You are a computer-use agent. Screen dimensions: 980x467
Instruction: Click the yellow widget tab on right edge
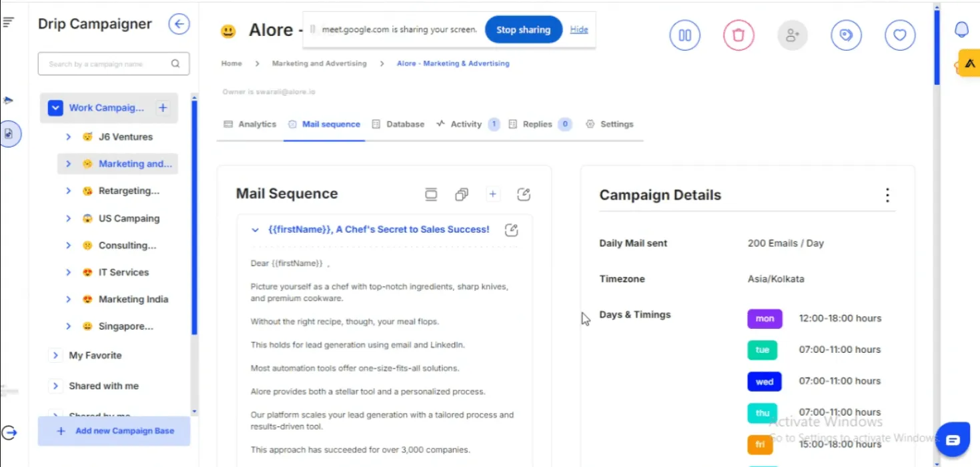pos(969,63)
